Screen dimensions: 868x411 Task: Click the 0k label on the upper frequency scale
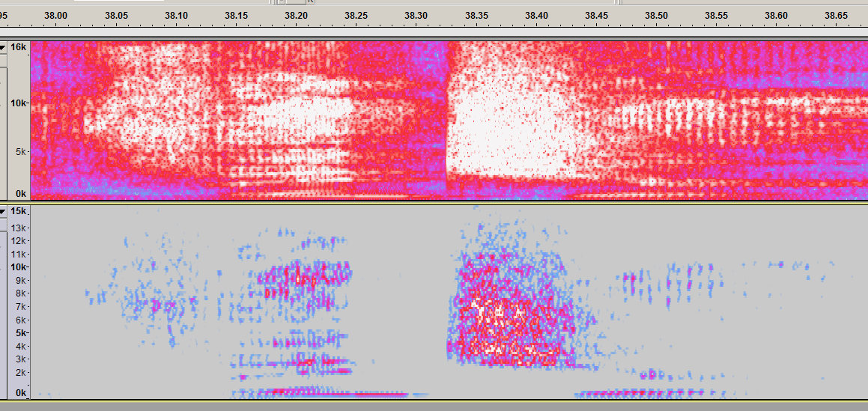pyautogui.click(x=20, y=193)
